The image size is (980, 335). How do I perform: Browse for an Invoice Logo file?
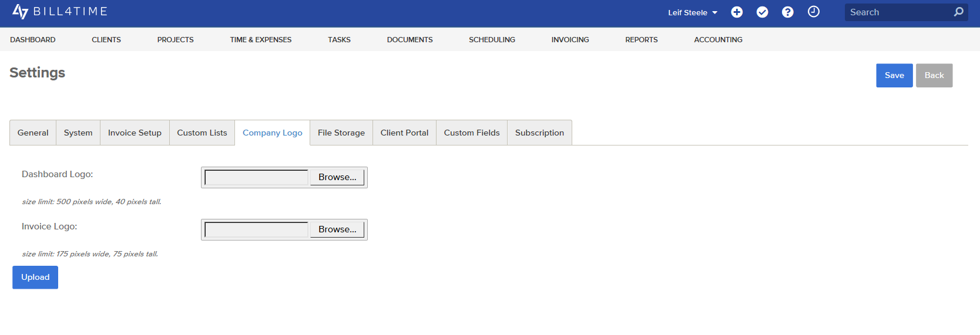tap(337, 229)
